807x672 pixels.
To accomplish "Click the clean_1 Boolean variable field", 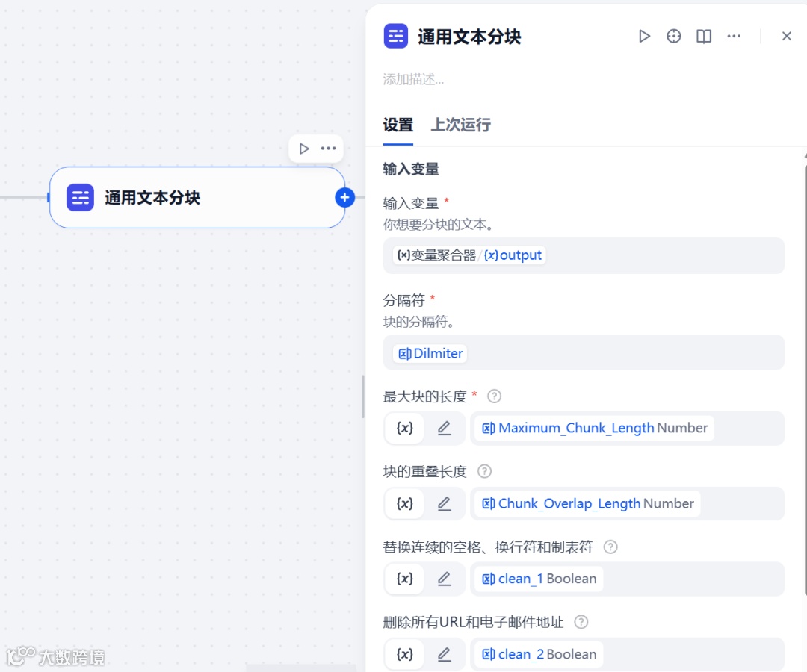I will point(628,579).
